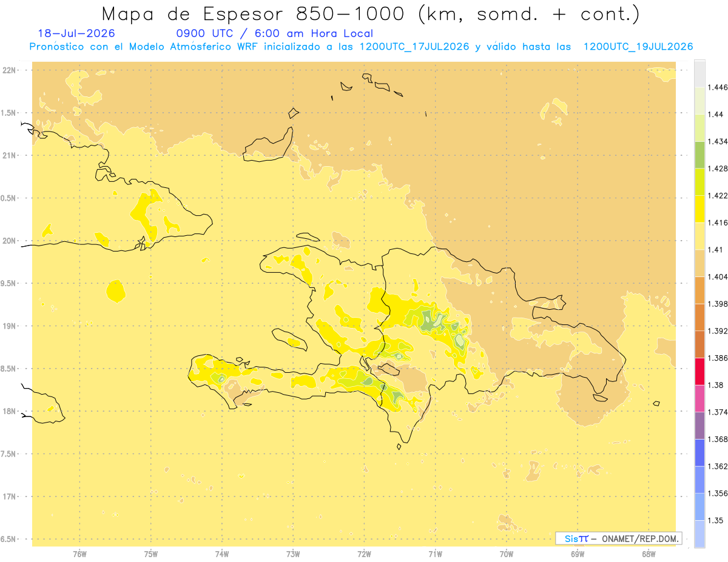Click the legend value "1.362"
The width and height of the screenshot is (728, 562).
pos(719,466)
